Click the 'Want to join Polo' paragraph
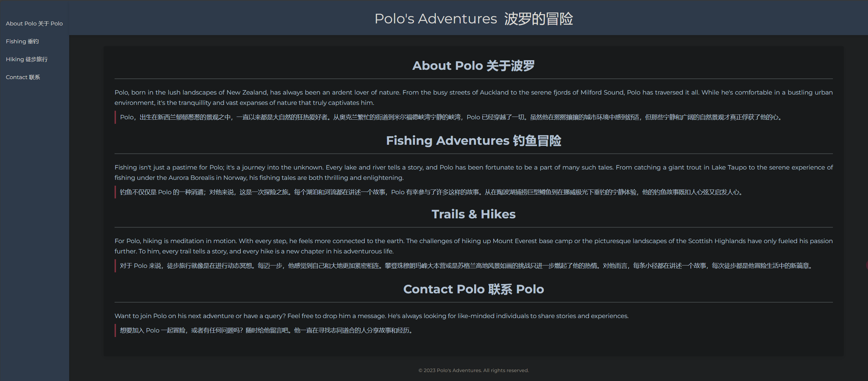 point(371,316)
